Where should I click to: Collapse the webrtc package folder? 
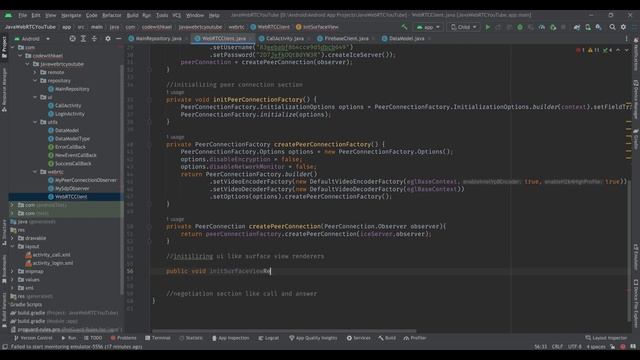tap(35, 172)
